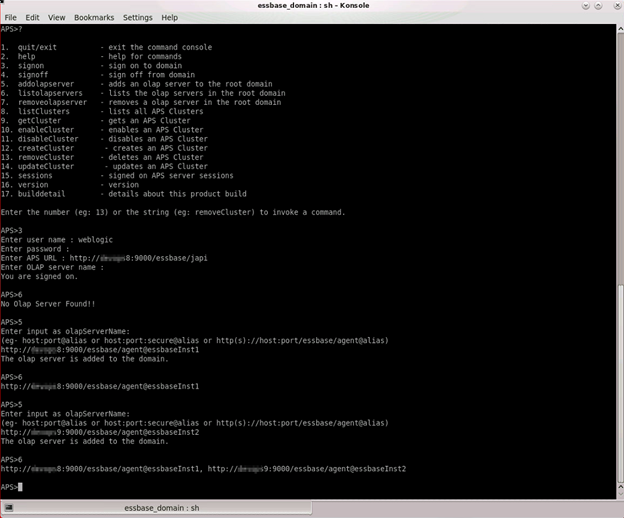The height and width of the screenshot is (518, 624).
Task: Open the Settings menu
Action: click(x=137, y=18)
